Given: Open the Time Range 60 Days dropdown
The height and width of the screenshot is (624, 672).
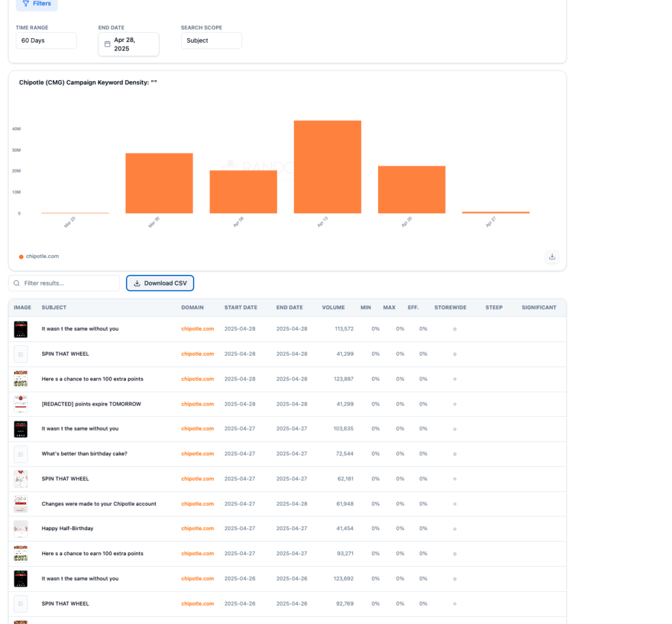Looking at the screenshot, I should pos(46,41).
